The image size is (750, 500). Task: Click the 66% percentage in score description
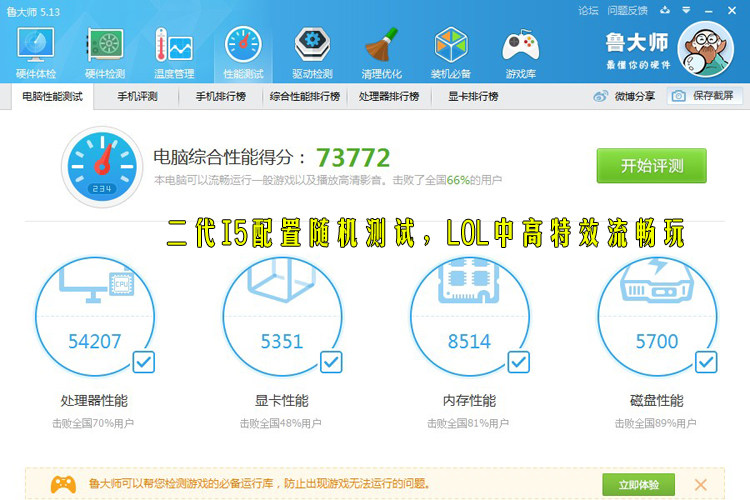[458, 180]
